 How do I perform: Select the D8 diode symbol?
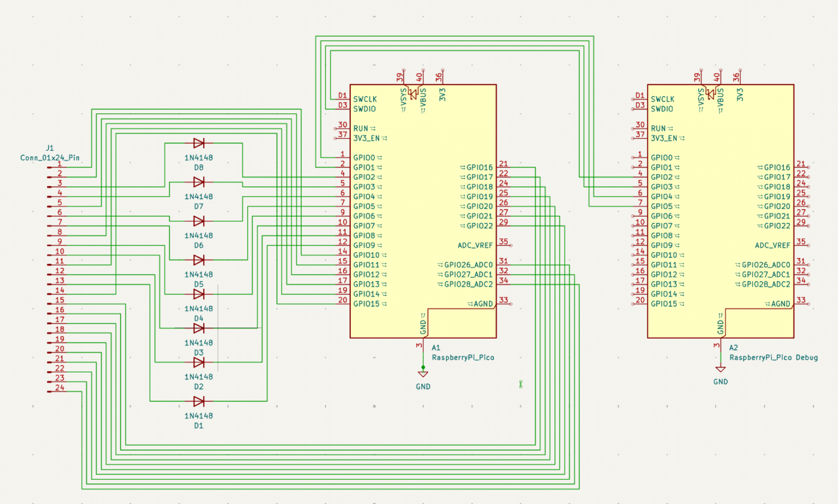(x=199, y=143)
